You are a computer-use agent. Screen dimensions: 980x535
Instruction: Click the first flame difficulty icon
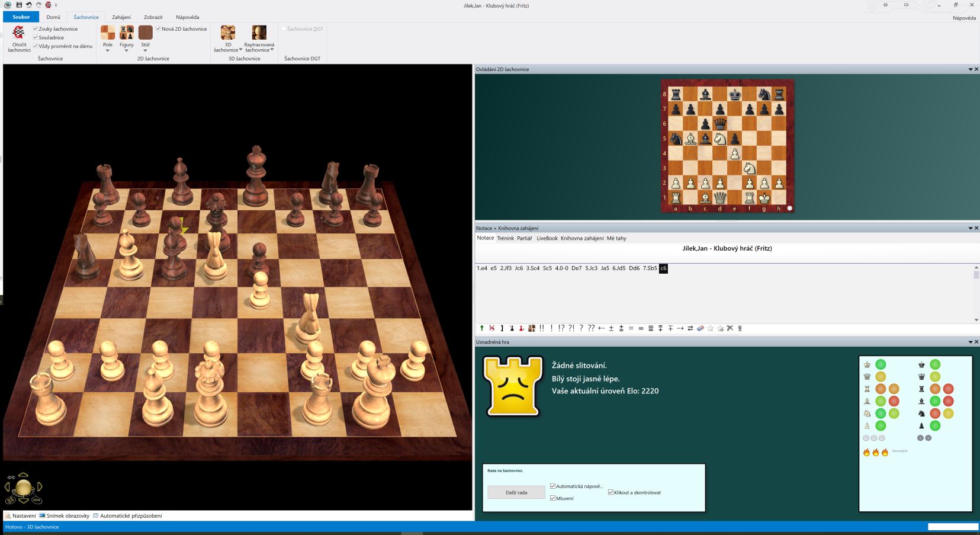[867, 452]
